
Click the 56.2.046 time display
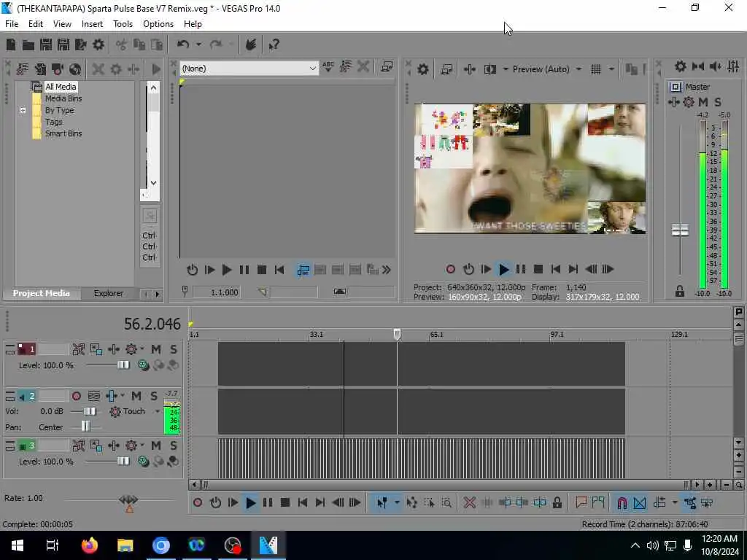point(152,324)
